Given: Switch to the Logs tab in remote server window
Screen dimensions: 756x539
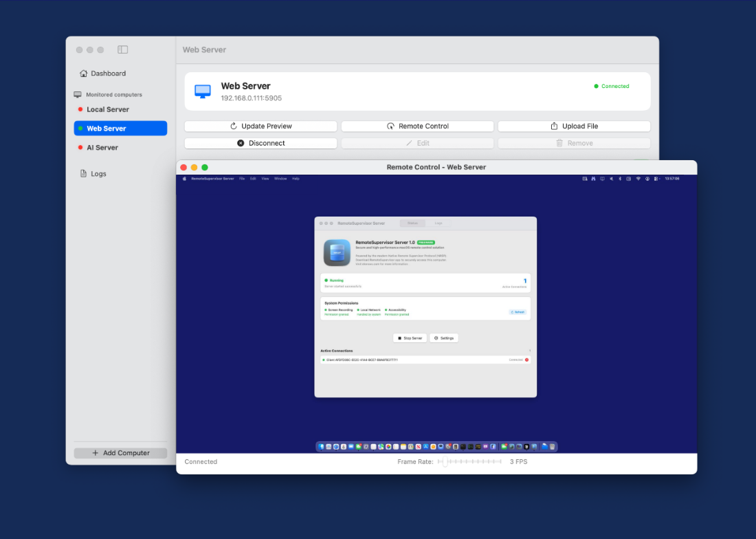Looking at the screenshot, I should click(438, 223).
